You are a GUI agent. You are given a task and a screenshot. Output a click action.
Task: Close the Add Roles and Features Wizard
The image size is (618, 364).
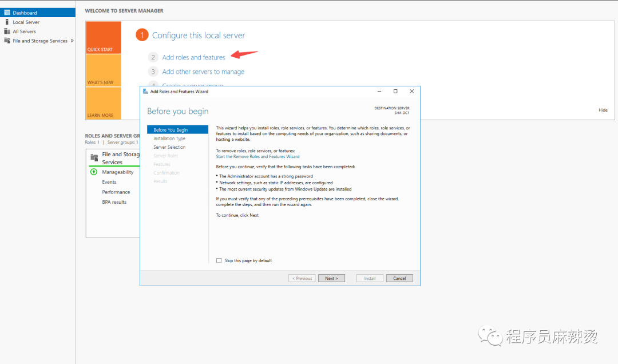point(412,91)
